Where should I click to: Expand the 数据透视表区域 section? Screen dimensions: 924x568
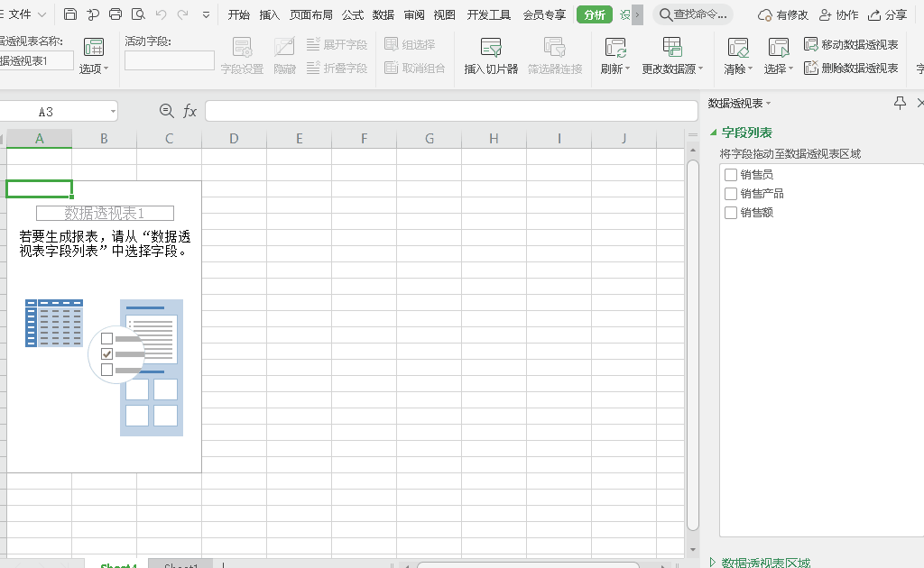(x=713, y=563)
